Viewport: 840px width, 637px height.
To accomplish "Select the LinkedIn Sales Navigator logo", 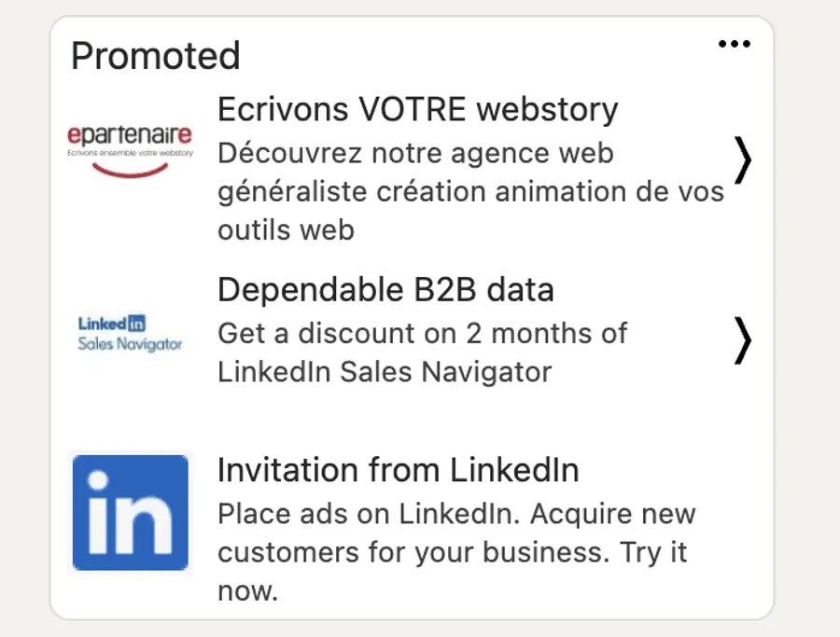I will click(130, 334).
